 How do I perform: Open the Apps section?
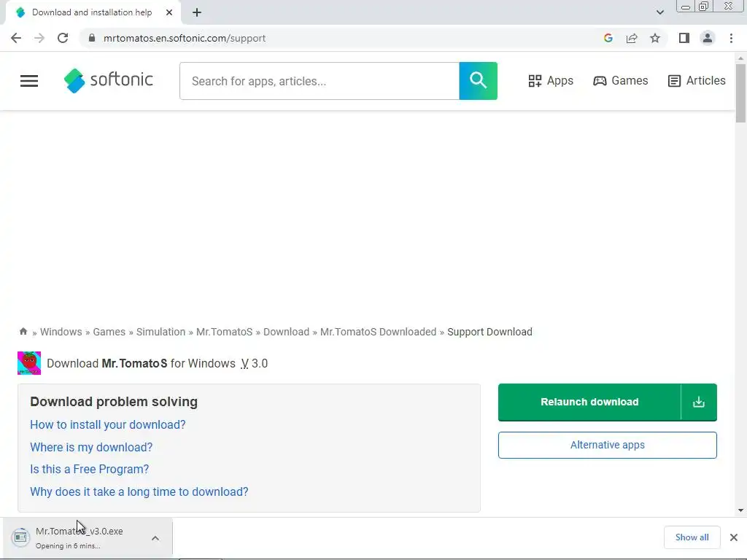point(551,81)
